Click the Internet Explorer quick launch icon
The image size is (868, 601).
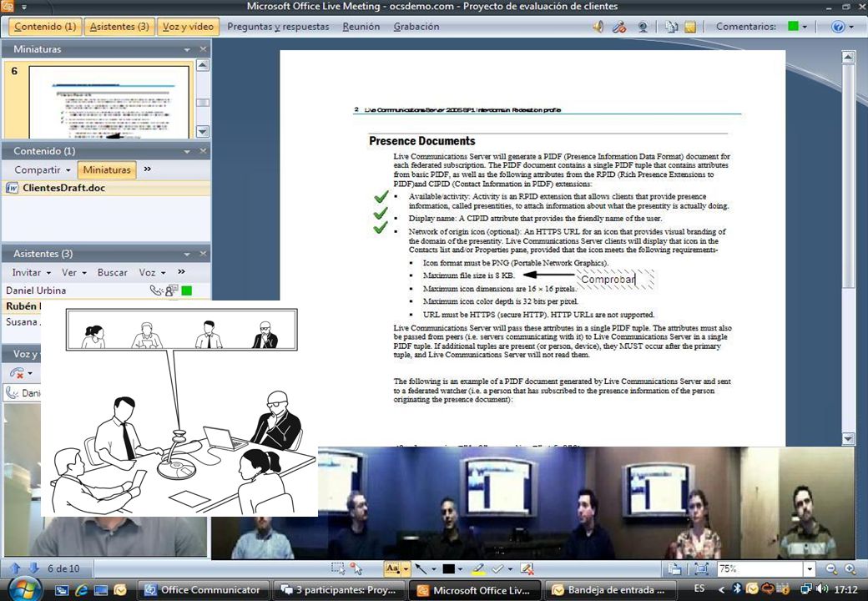[81, 590]
